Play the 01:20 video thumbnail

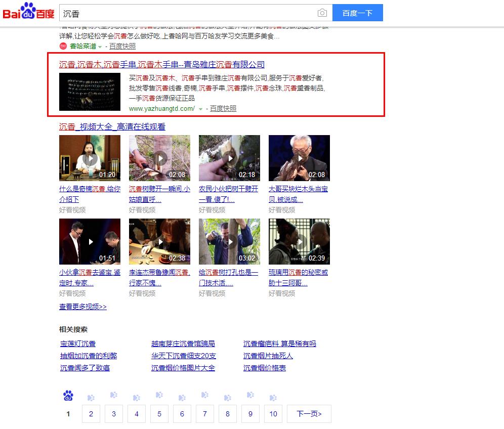coord(90,158)
